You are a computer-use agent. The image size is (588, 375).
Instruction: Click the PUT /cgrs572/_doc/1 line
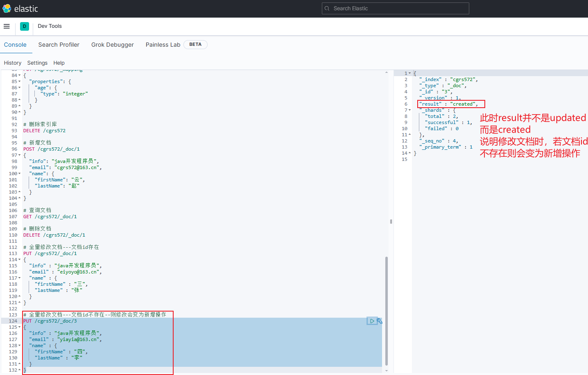(x=50, y=253)
